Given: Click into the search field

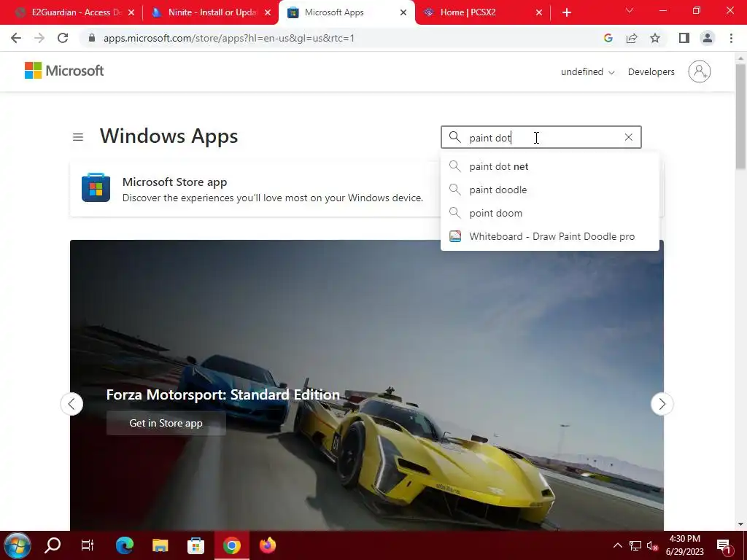Looking at the screenshot, I should click(543, 137).
